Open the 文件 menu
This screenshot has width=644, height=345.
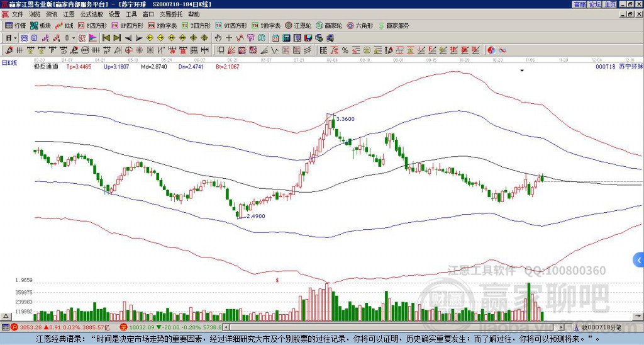(x=18, y=14)
